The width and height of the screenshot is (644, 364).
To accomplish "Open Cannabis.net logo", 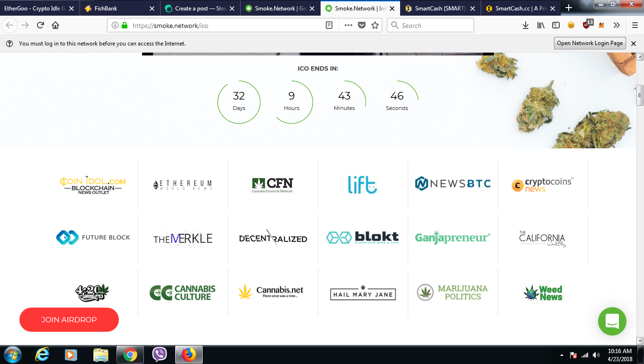I will coord(271,291).
